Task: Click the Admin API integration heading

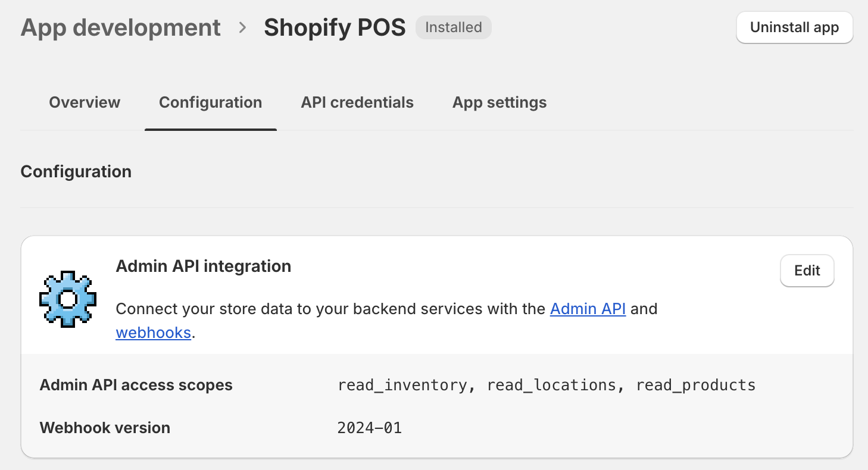Action: 204,266
